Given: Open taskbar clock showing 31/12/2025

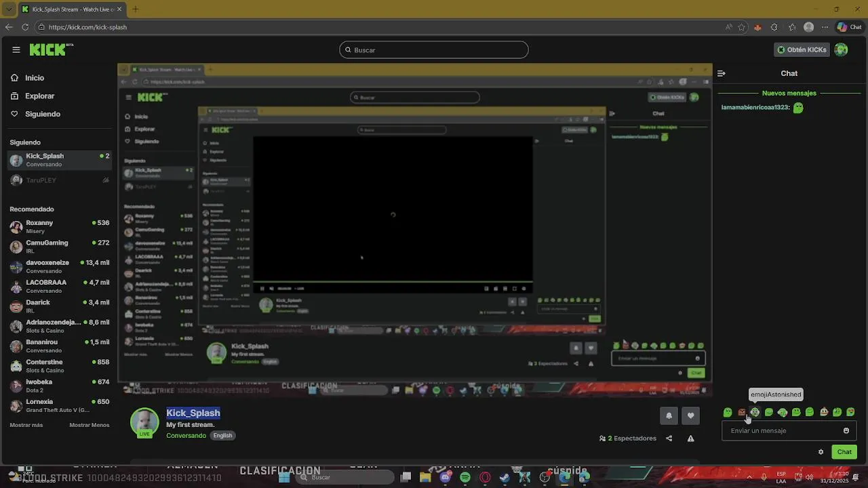Looking at the screenshot, I should [x=835, y=477].
